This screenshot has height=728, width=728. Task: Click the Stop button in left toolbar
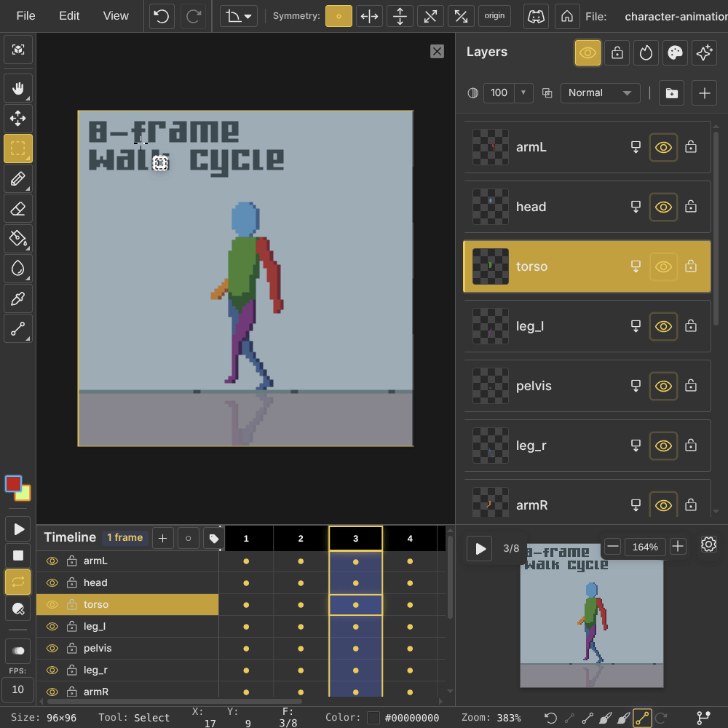(x=18, y=555)
